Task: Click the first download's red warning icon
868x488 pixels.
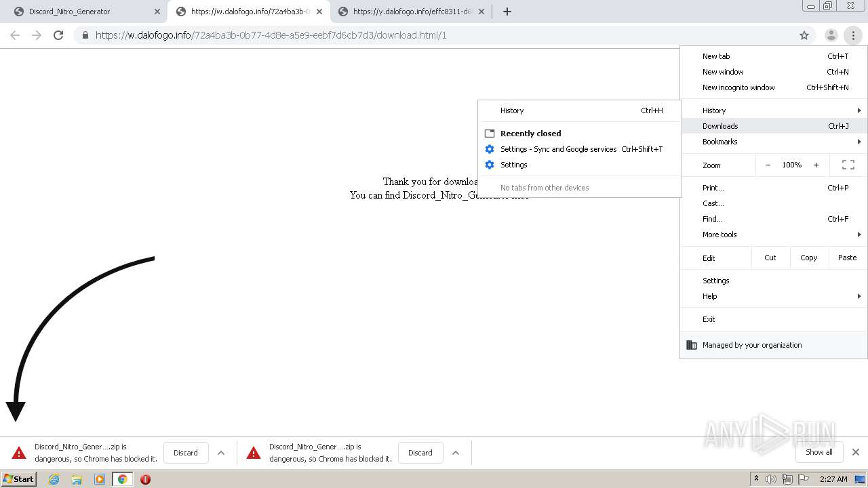Action: coord(19,453)
